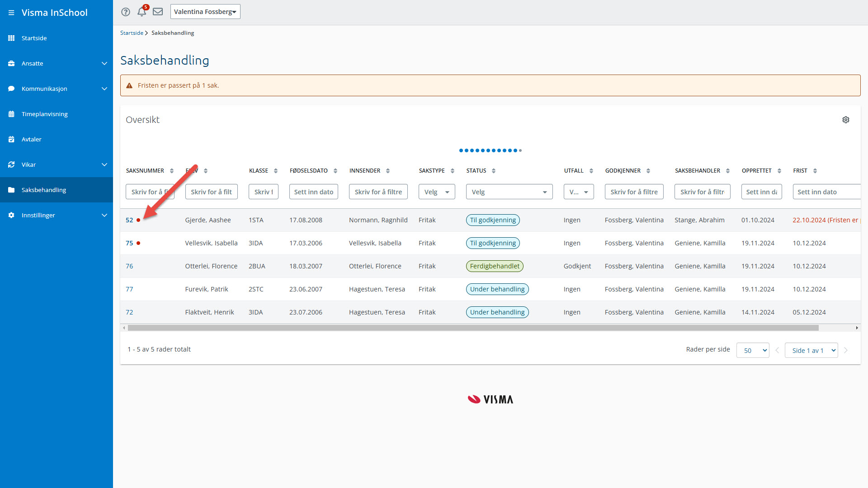868x488 pixels.
Task: Click the Startside breadcrumb link
Action: [x=132, y=33]
